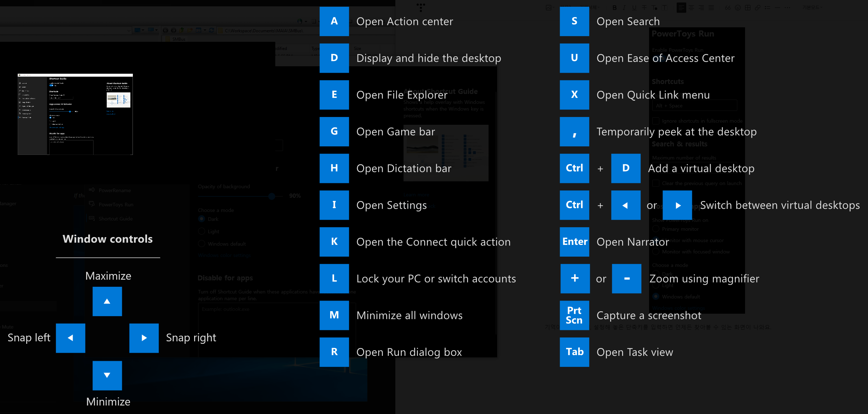
Task: Click the E key tile for File Explorer
Action: [x=334, y=95]
